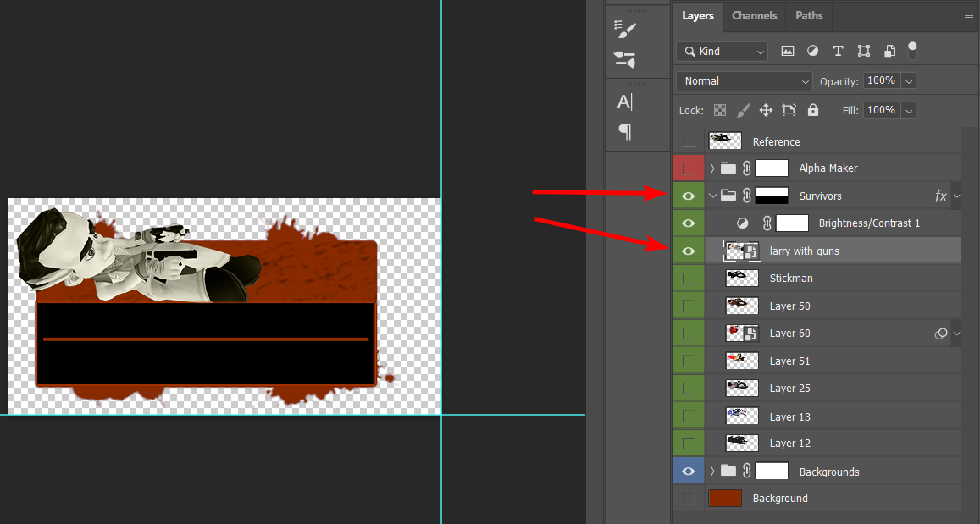Viewport: 980px width, 524px height.
Task: Click Brightness/Contrast 1 adjustment icon
Action: click(x=743, y=223)
